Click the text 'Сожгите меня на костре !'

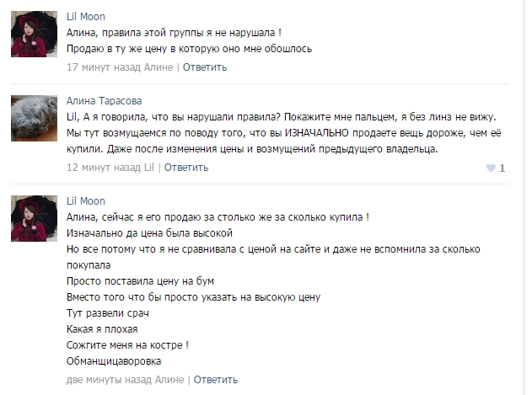click(127, 345)
